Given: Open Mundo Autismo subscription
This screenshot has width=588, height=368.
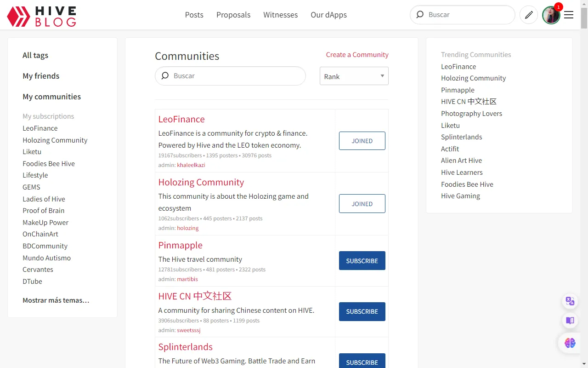Looking at the screenshot, I should click(47, 258).
